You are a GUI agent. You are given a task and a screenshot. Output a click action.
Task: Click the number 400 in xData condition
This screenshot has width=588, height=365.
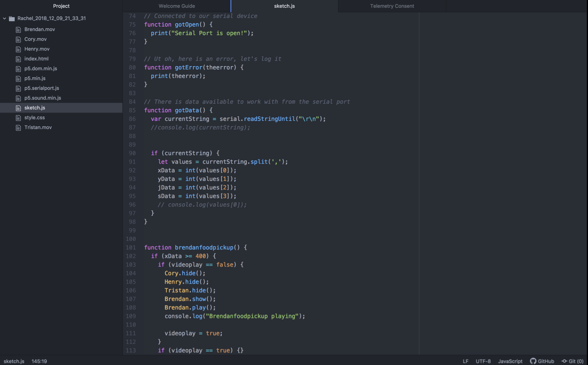pos(200,256)
